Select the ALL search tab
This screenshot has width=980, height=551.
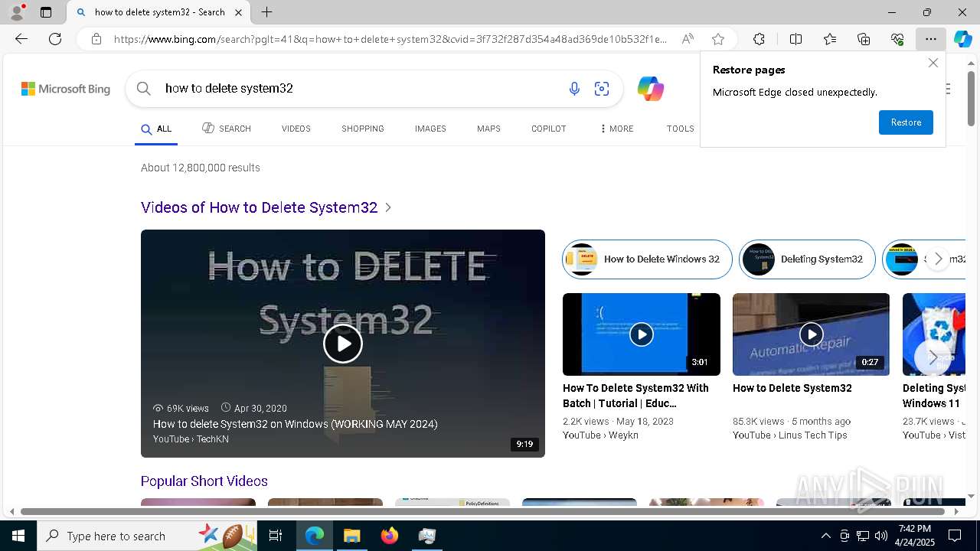[x=156, y=129]
